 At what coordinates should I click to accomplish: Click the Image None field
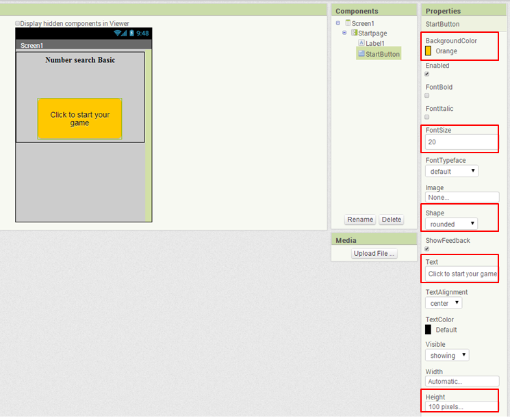pyautogui.click(x=462, y=197)
